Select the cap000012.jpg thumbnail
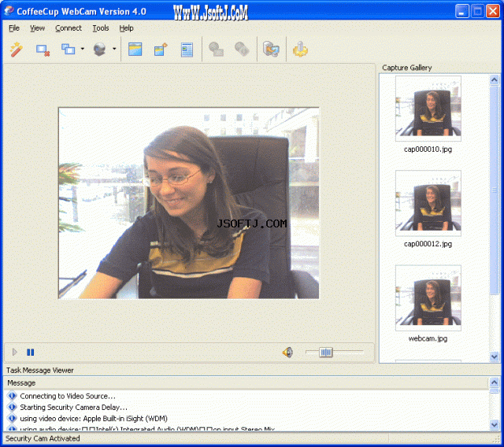Screen dimensions: 504x447 (x=428, y=203)
